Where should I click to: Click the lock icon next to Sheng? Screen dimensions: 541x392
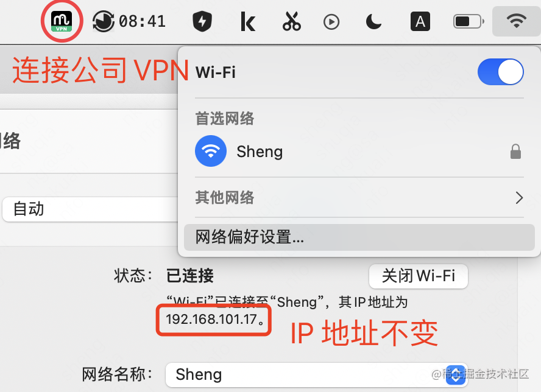515,152
